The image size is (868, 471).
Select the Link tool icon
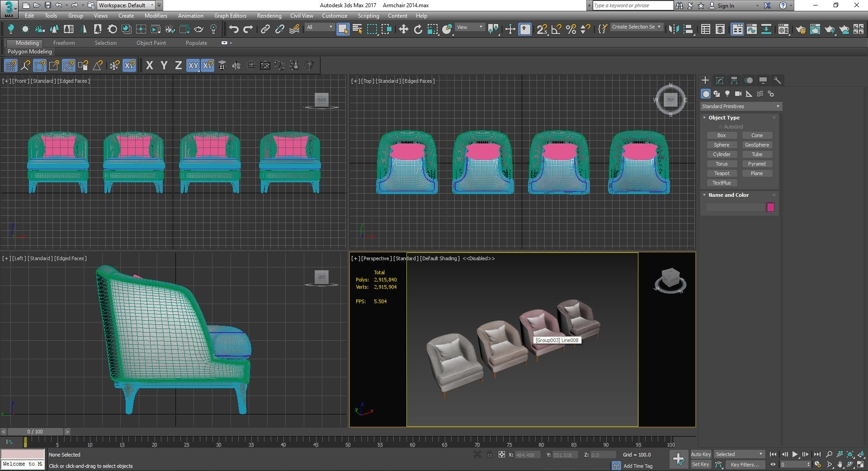(x=265, y=29)
